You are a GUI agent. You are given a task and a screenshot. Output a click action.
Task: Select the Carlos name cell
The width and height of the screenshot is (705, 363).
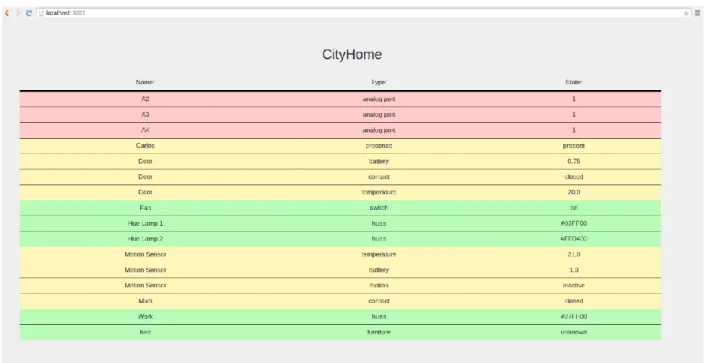tap(145, 146)
